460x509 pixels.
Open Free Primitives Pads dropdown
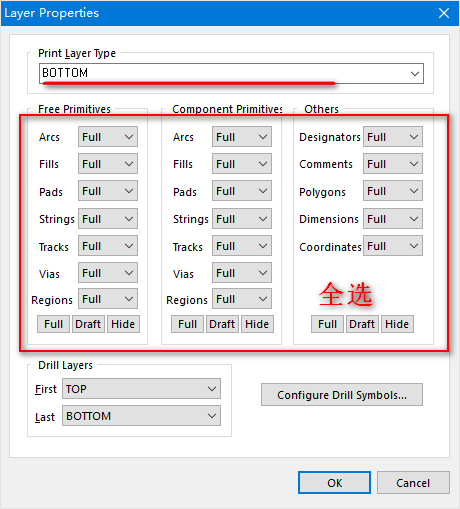108,191
